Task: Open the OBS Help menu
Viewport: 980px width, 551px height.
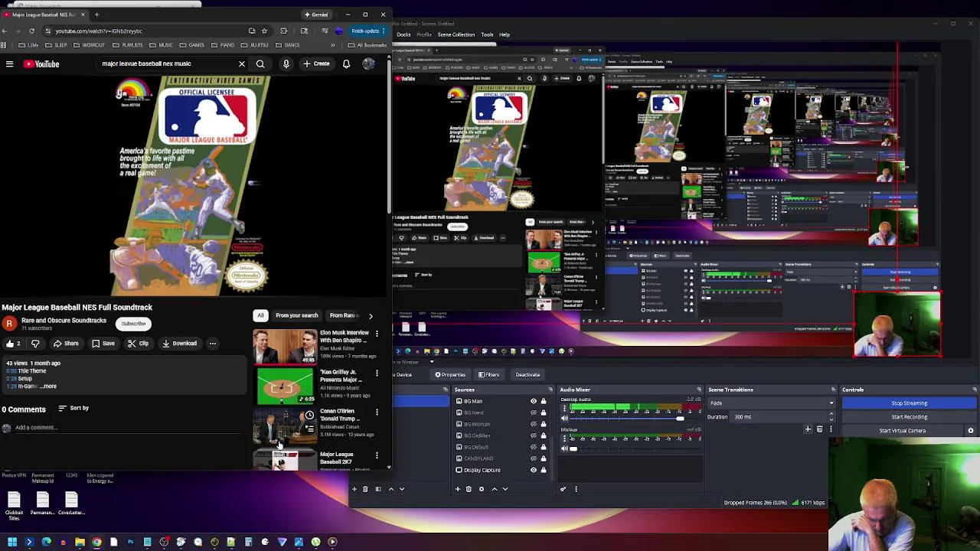Action: coord(505,34)
